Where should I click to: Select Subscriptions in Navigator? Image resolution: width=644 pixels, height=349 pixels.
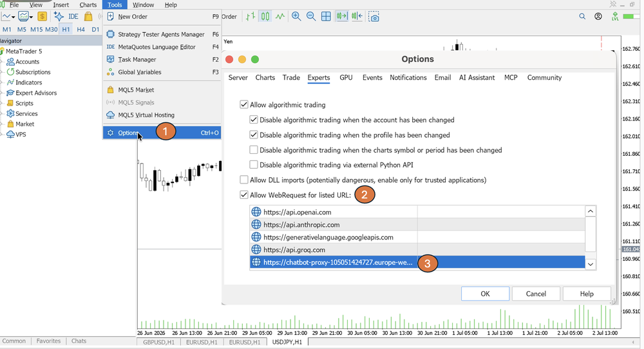(x=33, y=72)
